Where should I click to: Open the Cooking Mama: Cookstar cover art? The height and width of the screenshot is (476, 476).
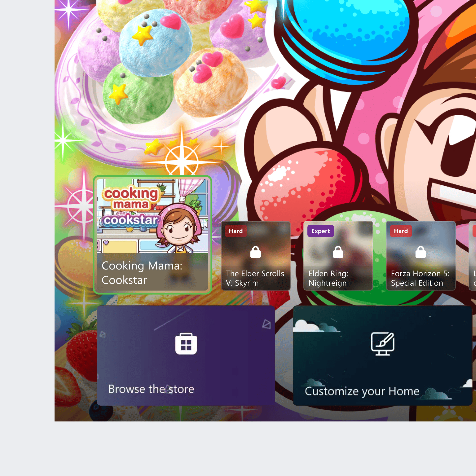pos(152,216)
